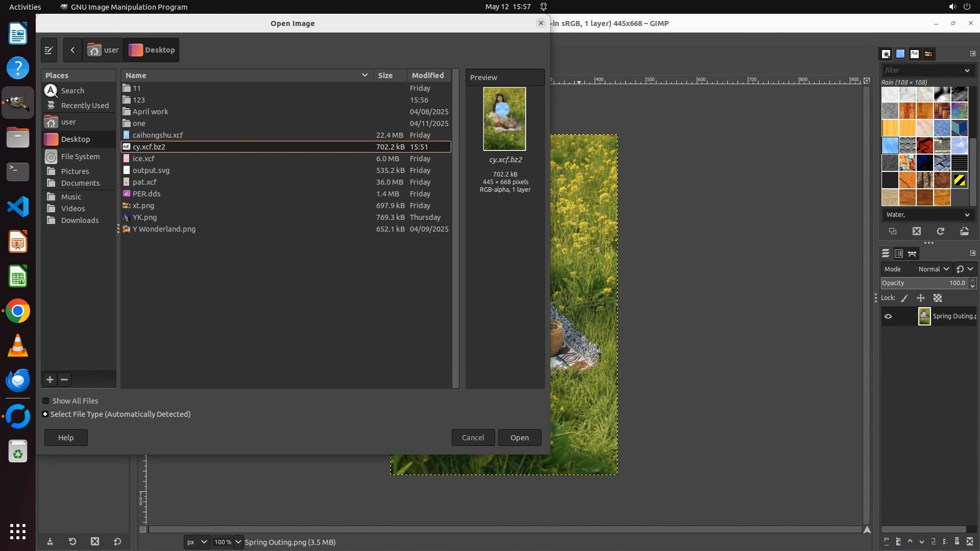980x551 pixels.
Task: Expand Select File Type section
Action: tap(45, 414)
